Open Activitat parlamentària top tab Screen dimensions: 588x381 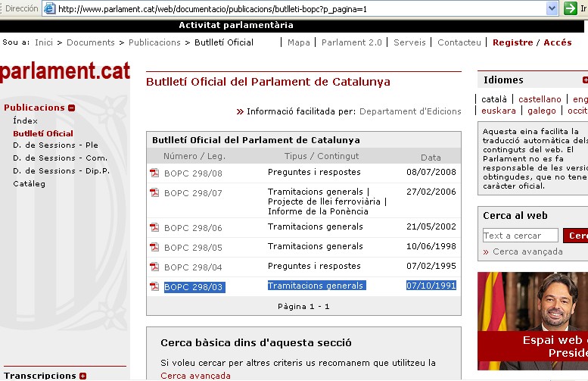click(x=236, y=25)
